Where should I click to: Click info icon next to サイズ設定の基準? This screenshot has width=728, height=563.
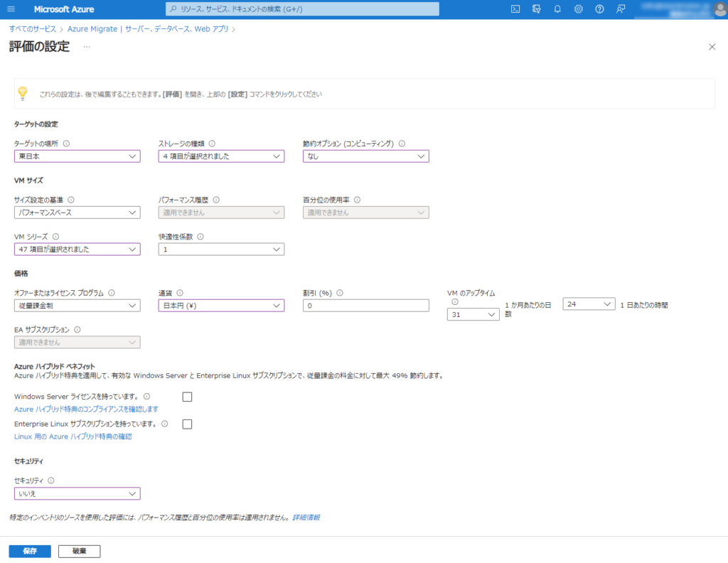click(71, 200)
